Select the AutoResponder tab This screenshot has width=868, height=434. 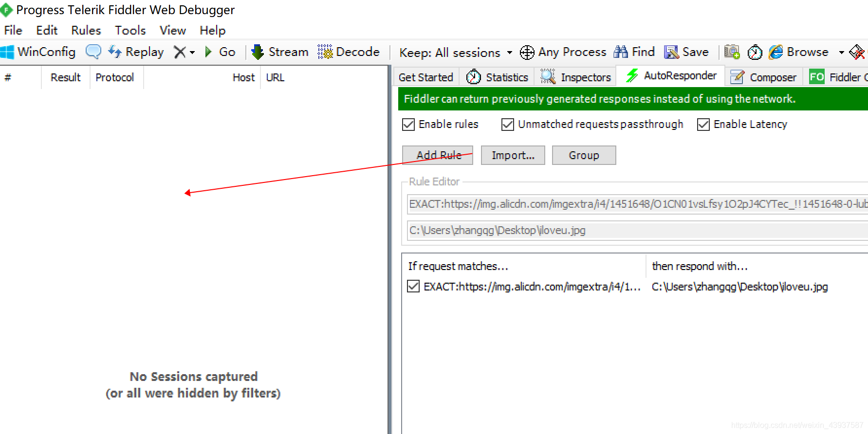coord(671,76)
